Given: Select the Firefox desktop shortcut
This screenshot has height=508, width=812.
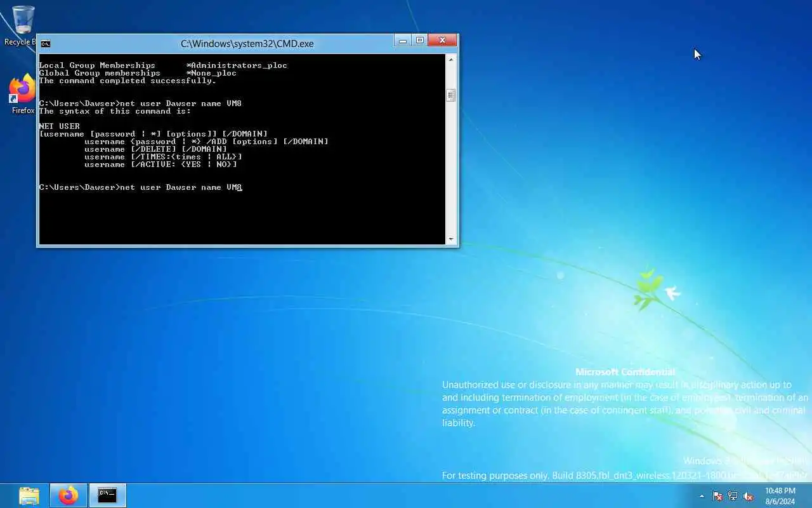Looking at the screenshot, I should 22,95.
